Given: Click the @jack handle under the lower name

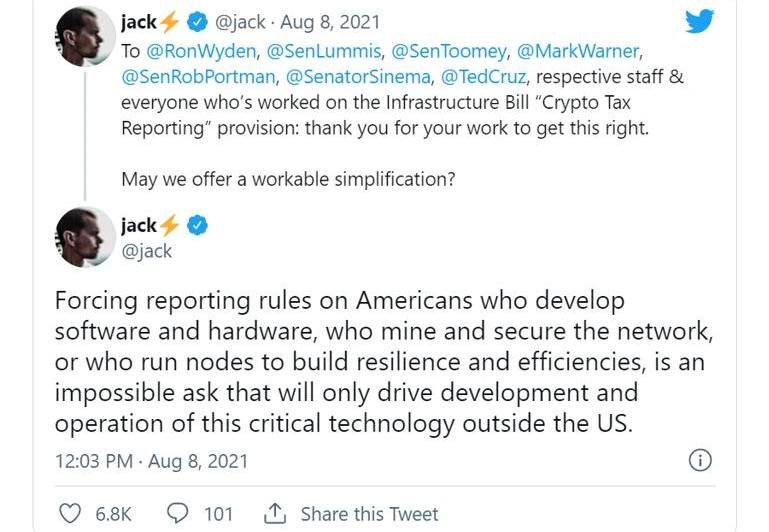Looking at the screenshot, I should (146, 252).
